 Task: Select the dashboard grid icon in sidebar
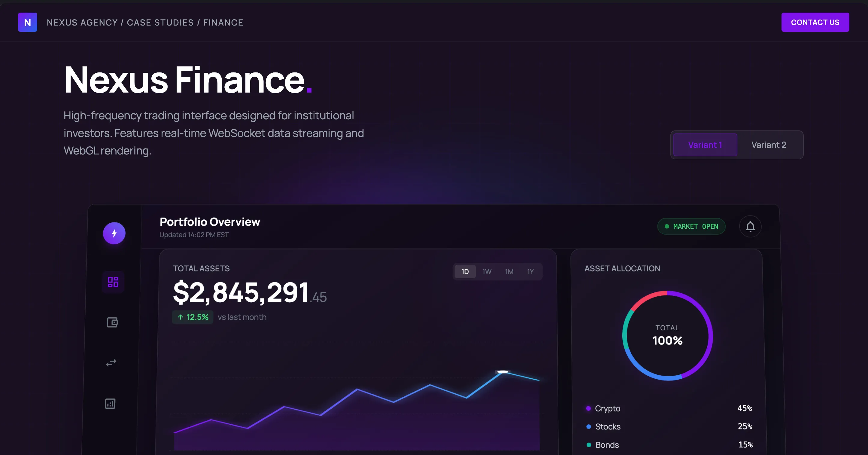[x=113, y=282]
